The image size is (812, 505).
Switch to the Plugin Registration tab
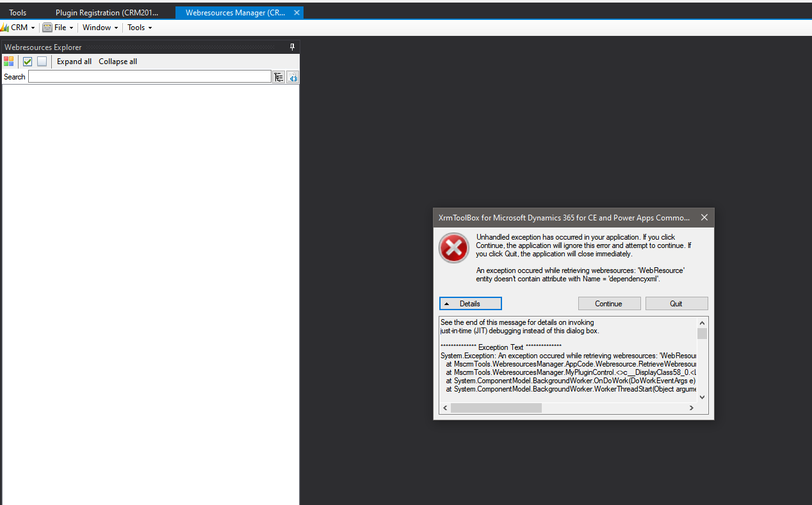click(108, 12)
